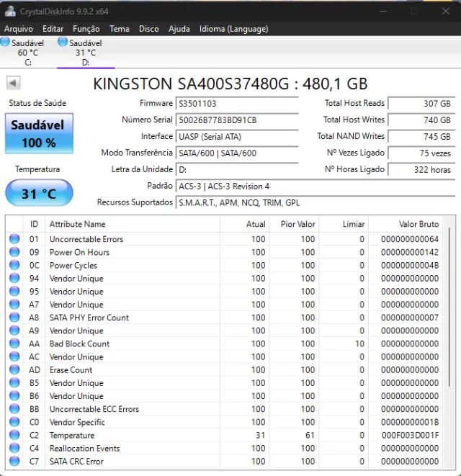Screen dimensions: 461x476
Task: Select the D: drive tab at 31 °C
Action: [x=86, y=53]
